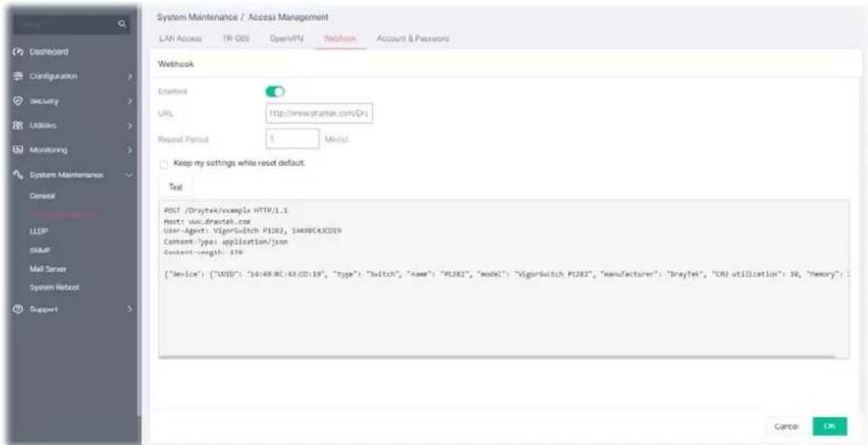Collapse the System Maintenance section chevron
Screen dimensions: 868x445
[x=129, y=175]
